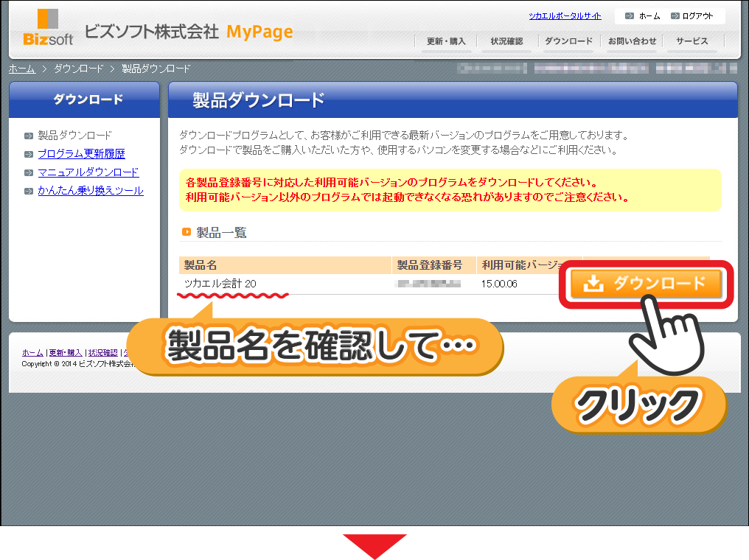749x560 pixels.
Task: Open the ツカエルポータルサイト link
Action: (x=565, y=16)
